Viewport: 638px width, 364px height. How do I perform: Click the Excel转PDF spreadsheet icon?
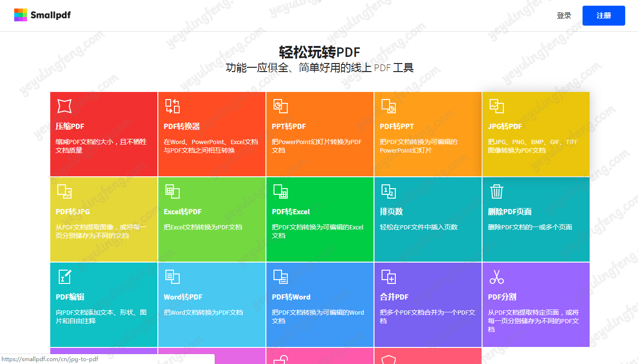tap(172, 191)
